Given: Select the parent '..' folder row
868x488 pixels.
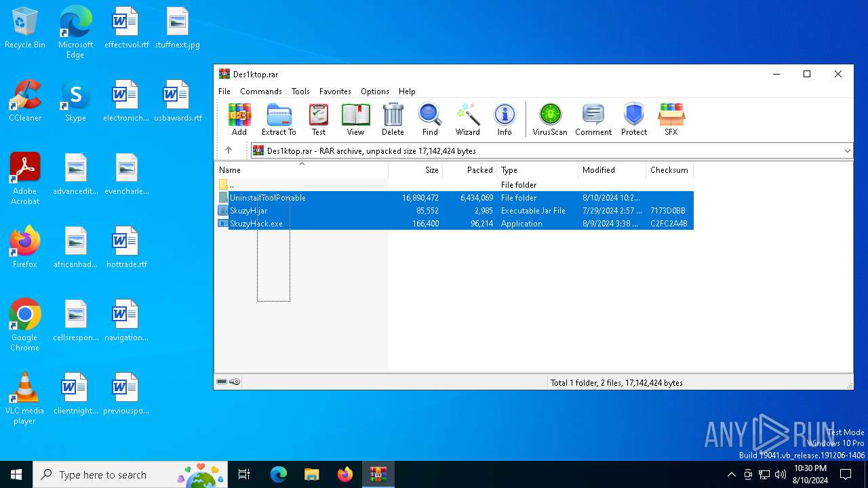Looking at the screenshot, I should click(x=454, y=185).
